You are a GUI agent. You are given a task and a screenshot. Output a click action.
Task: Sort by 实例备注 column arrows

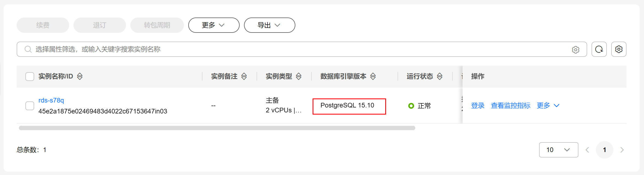(244, 76)
